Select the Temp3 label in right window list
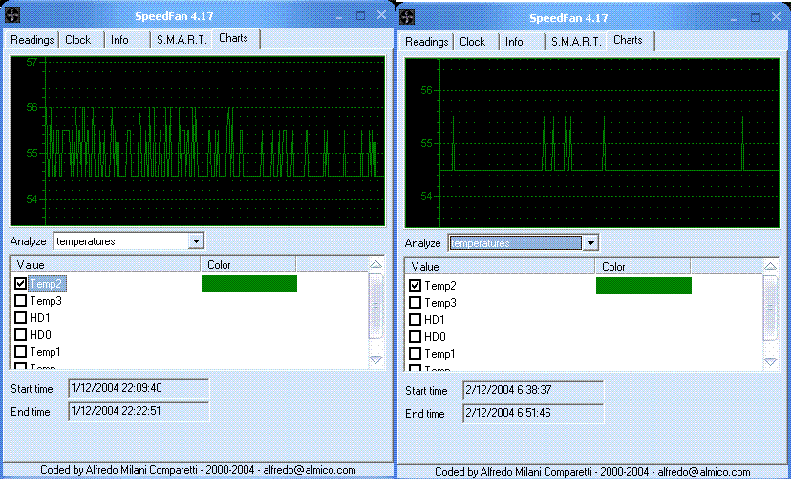792x479 pixels. (x=440, y=303)
